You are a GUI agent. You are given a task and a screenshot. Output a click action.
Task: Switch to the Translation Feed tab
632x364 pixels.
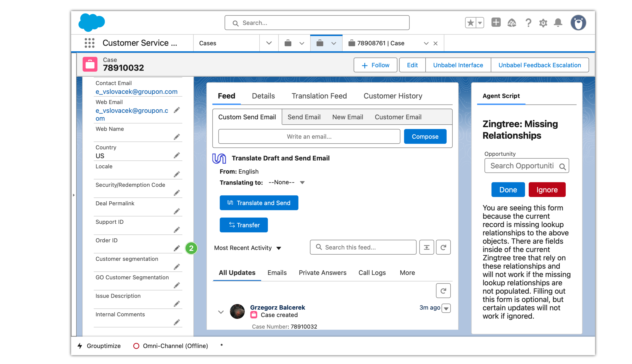319,96
